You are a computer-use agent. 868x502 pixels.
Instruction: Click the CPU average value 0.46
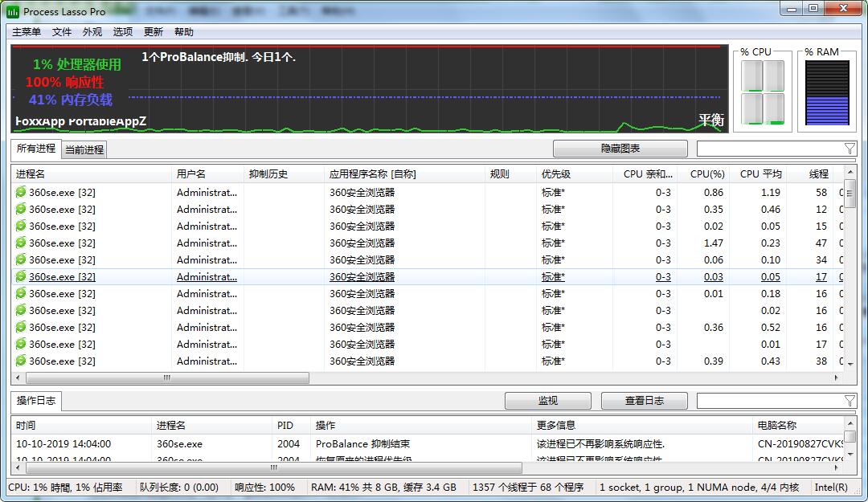(770, 209)
